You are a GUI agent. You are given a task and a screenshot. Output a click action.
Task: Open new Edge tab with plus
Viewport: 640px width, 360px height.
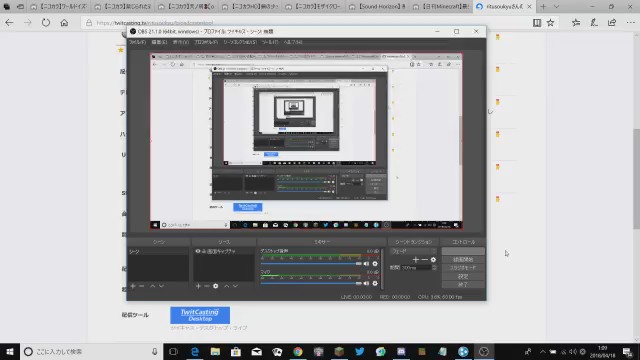543,7
